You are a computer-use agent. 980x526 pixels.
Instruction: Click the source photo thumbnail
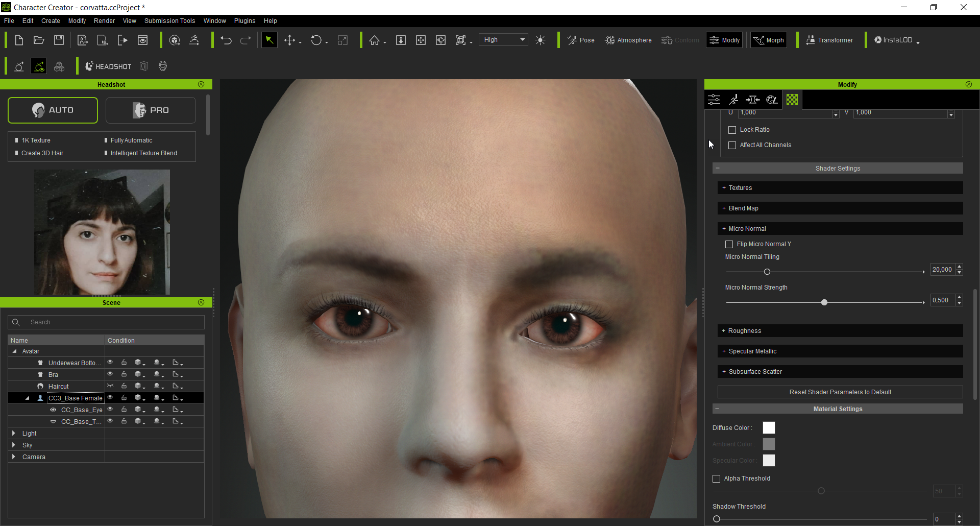pos(102,232)
